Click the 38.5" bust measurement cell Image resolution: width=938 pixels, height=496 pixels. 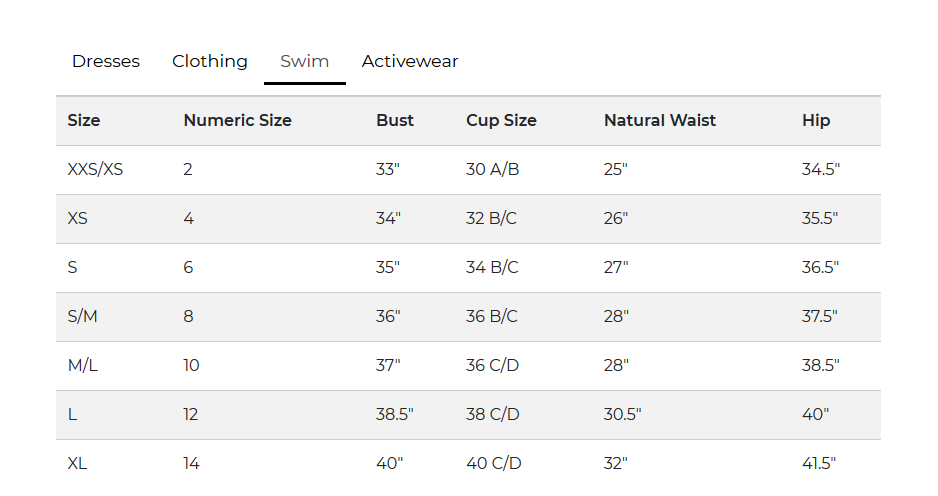coord(394,414)
